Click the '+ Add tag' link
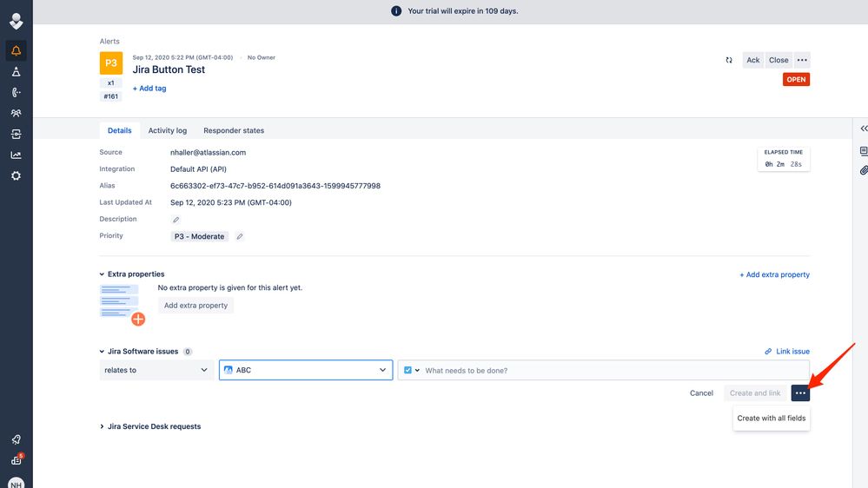 (149, 89)
